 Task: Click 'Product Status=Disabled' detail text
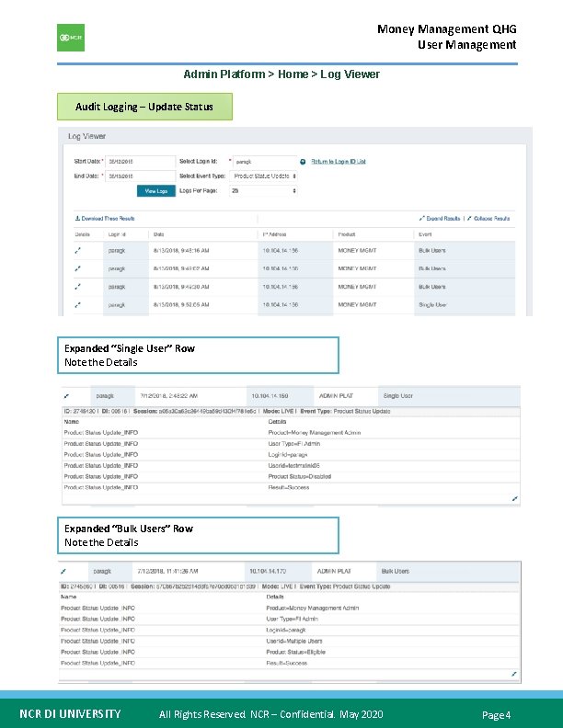coord(300,476)
